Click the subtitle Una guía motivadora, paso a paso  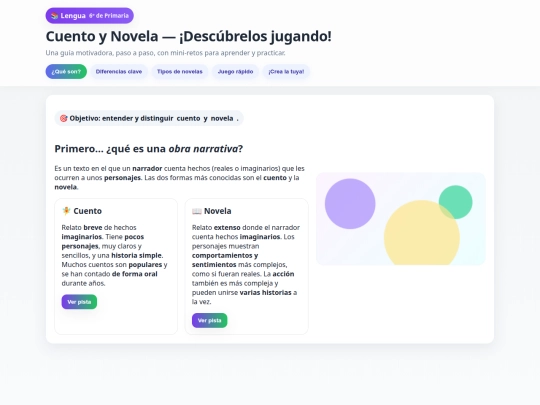165,53
